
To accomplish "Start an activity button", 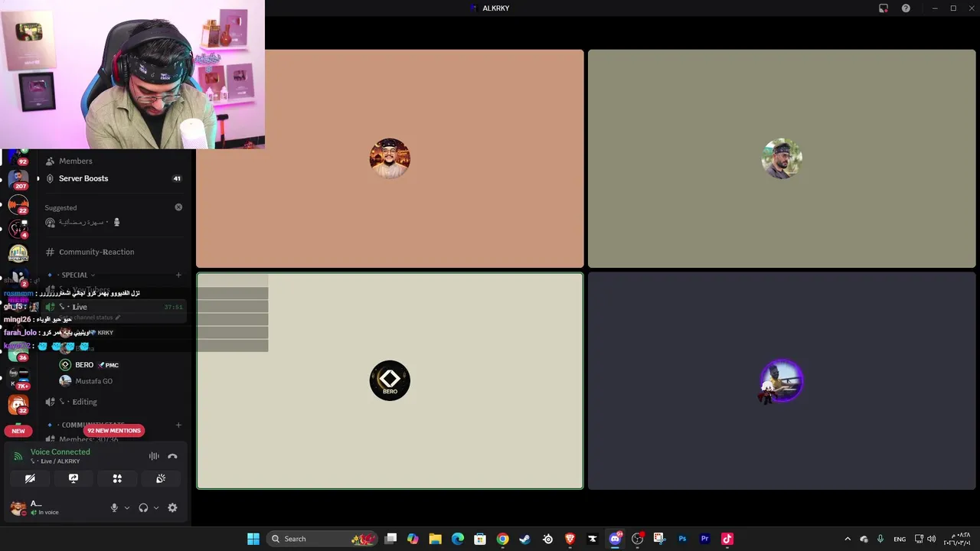I will click(x=117, y=478).
